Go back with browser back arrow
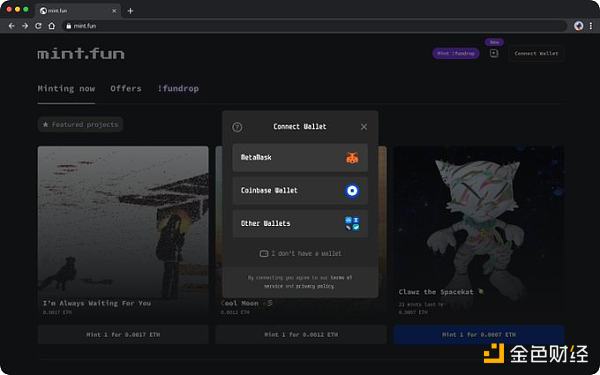The image size is (600, 375). 11,26
